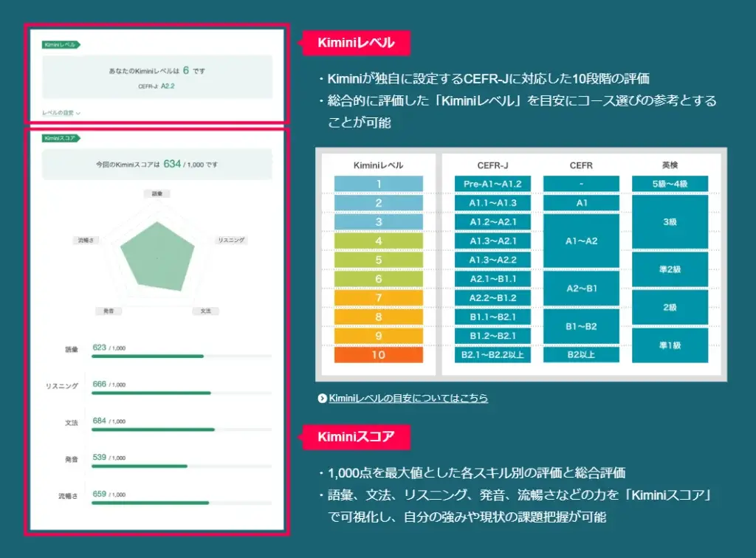Expand the レベルの目安 section
756x558 pixels.
click(x=61, y=113)
